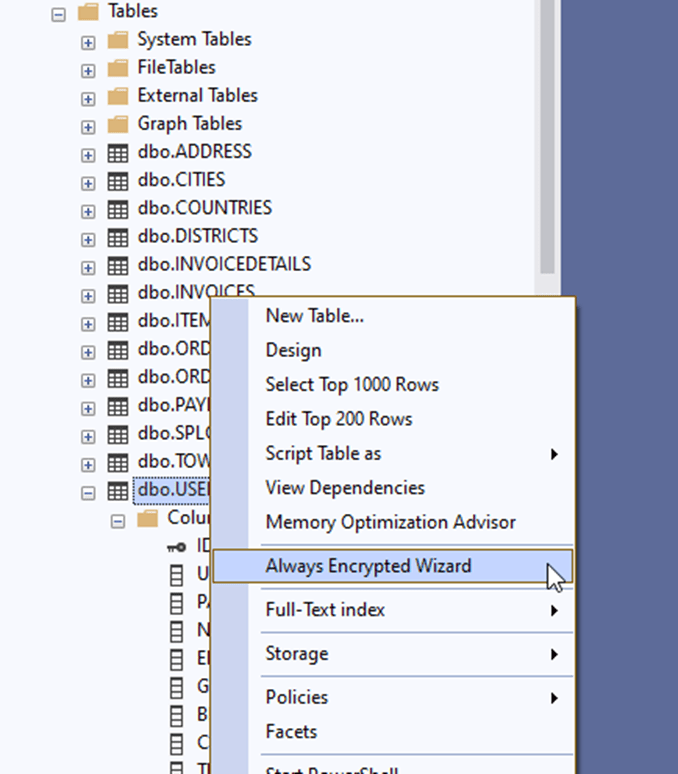The width and height of the screenshot is (678, 774).
Task: Select New Table from context menu
Action: (x=314, y=316)
